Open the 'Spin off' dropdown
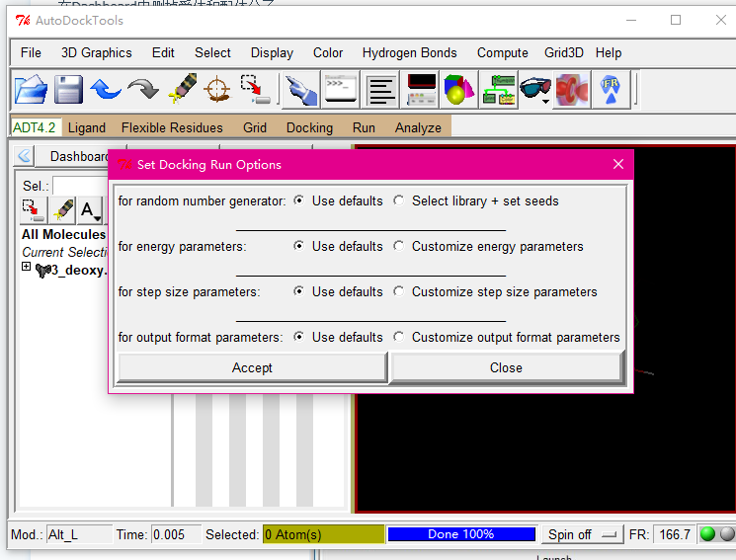Viewport: 736px width, 560px height. pyautogui.click(x=580, y=534)
